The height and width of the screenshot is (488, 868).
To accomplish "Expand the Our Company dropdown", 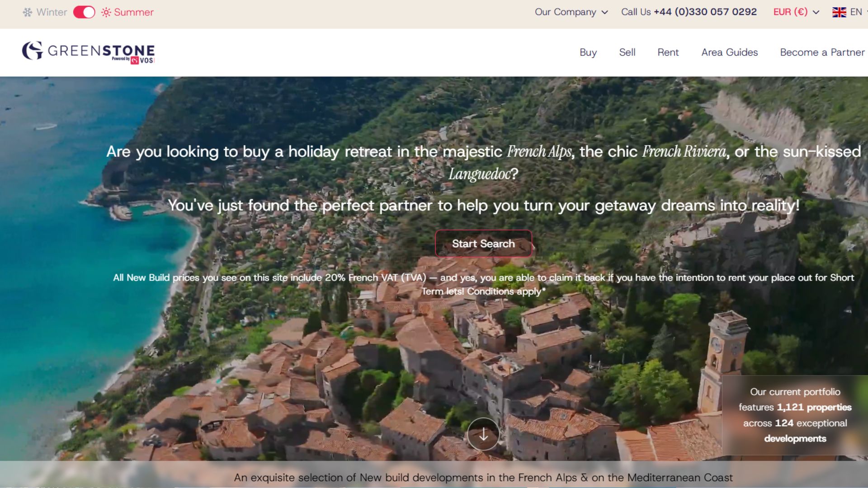I will coord(571,12).
